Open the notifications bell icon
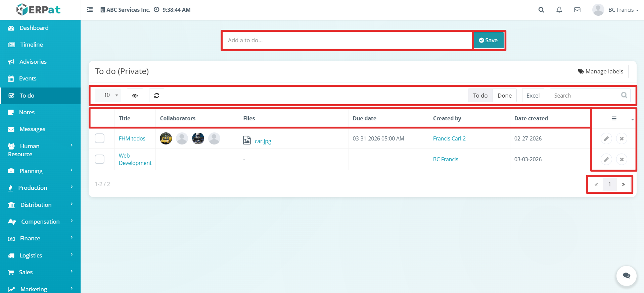 [559, 10]
